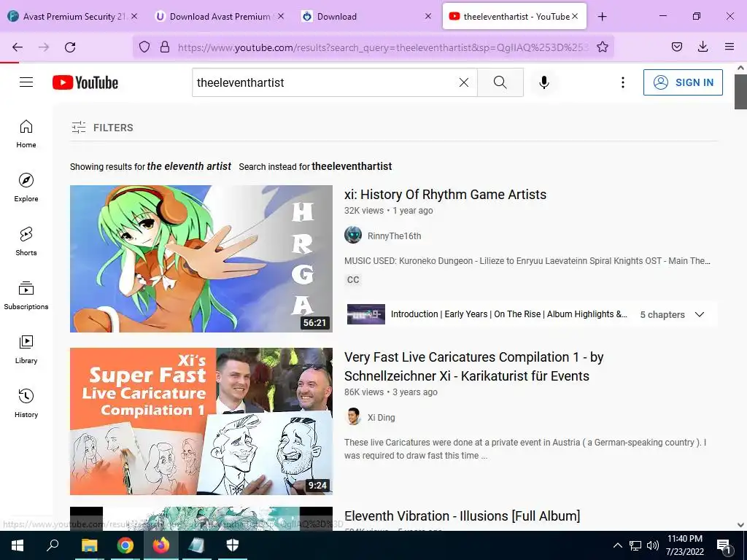Open File Explorer from taskbar
Screen dimensions: 747x560
[x=89, y=545]
